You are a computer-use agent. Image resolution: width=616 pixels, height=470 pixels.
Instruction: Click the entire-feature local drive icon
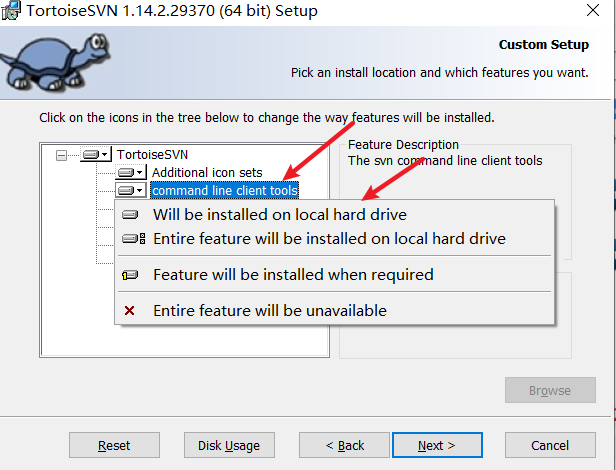pyautogui.click(x=134, y=239)
